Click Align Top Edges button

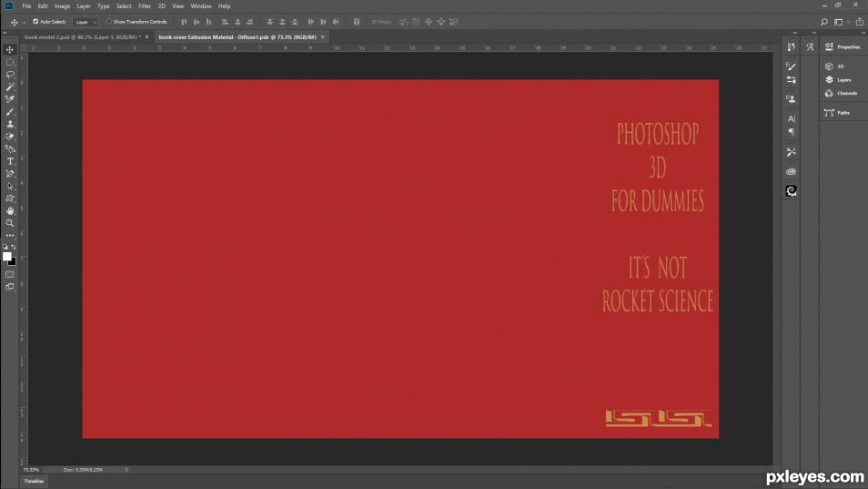pos(184,22)
